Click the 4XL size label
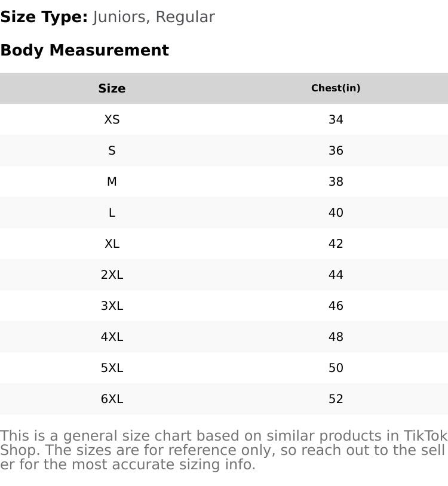This screenshot has height=486, width=448. 112,337
